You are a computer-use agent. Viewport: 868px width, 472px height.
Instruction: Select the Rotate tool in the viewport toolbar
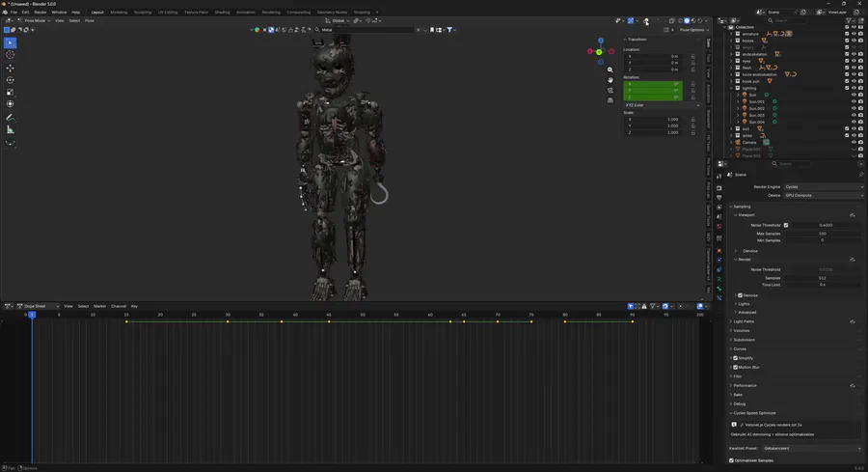point(11,80)
